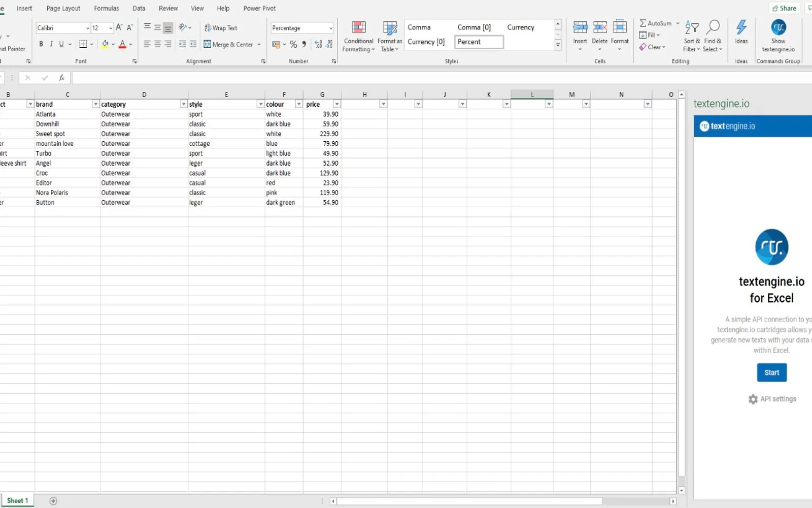This screenshot has height=508, width=812.
Task: Increase the indent
Action: tap(193, 44)
